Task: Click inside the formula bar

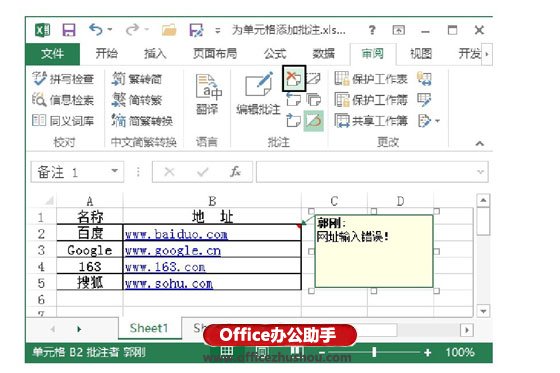Action: pyautogui.click(x=366, y=172)
